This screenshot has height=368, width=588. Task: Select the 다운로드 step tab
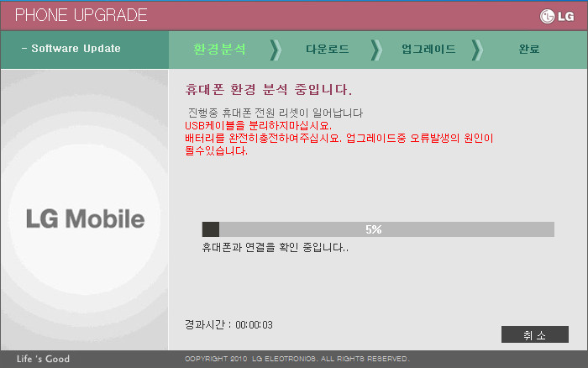click(327, 50)
